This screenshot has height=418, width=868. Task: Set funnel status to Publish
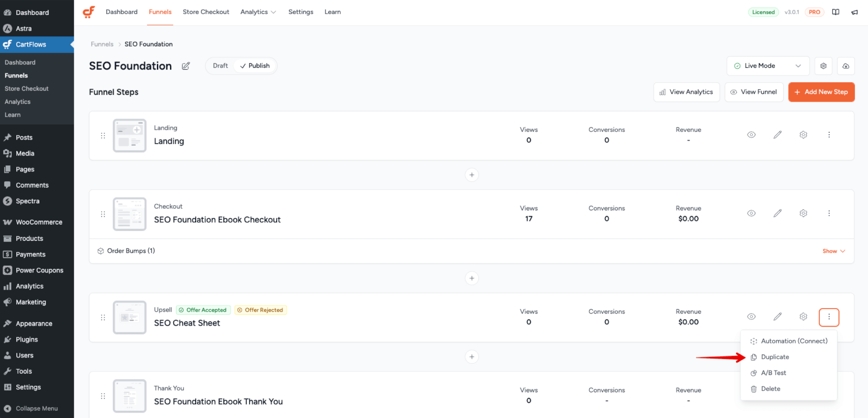(x=255, y=66)
